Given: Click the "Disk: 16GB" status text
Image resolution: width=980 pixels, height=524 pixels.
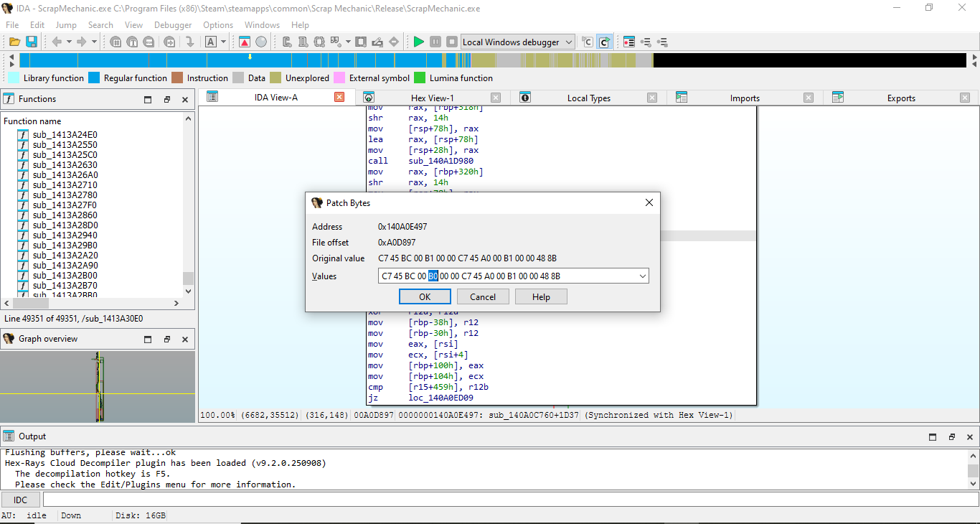Looking at the screenshot, I should [139, 515].
